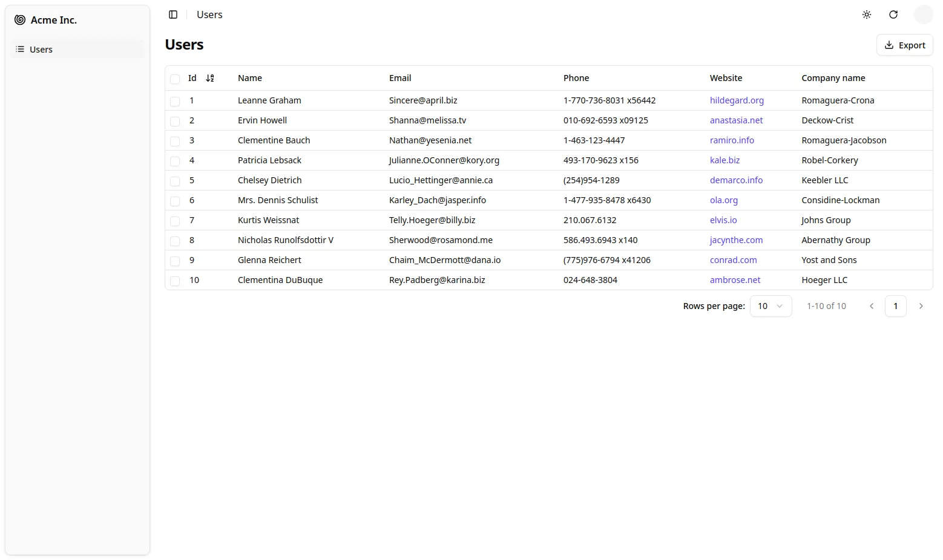The width and height of the screenshot is (943, 560).
Task: Sort by Id using the sort icon
Action: 210,78
